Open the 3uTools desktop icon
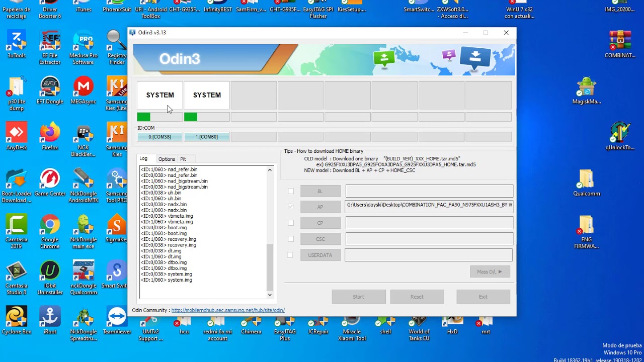Image resolution: width=644 pixels, height=362 pixels. pos(17,45)
